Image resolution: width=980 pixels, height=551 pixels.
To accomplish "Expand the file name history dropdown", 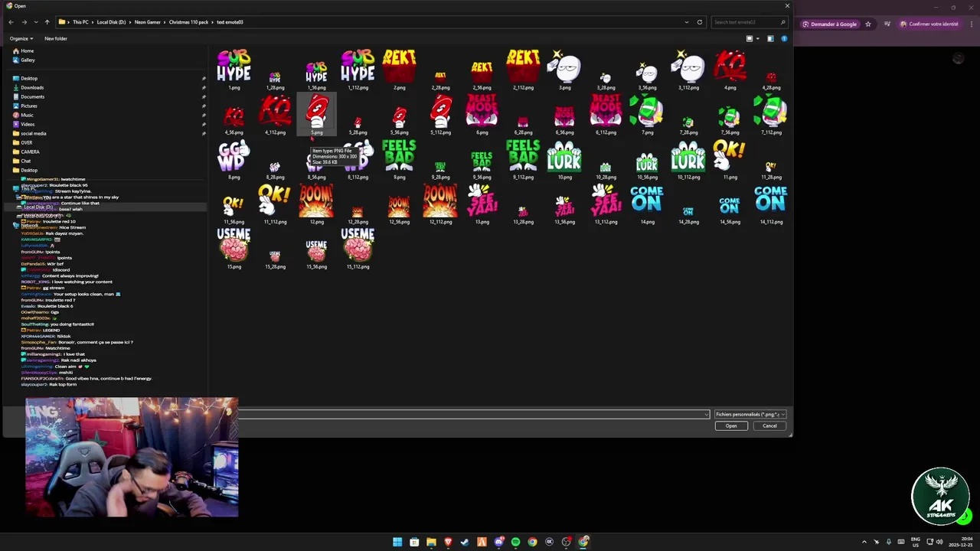I will (x=706, y=414).
